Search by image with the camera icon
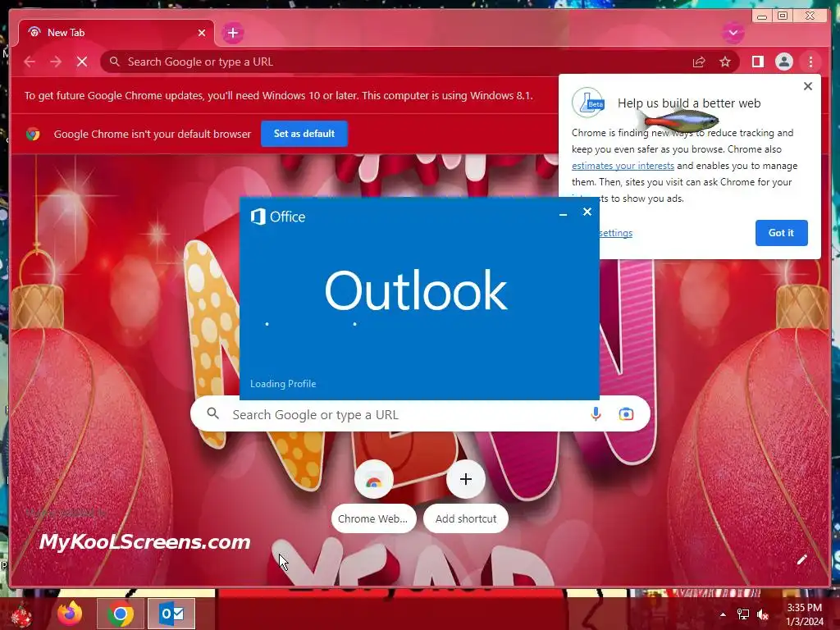 pyautogui.click(x=626, y=414)
